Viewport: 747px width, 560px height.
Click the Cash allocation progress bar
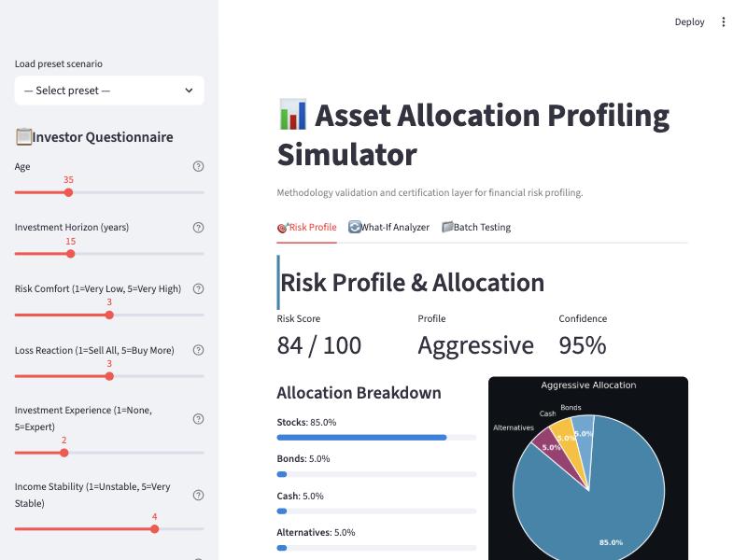click(376, 511)
